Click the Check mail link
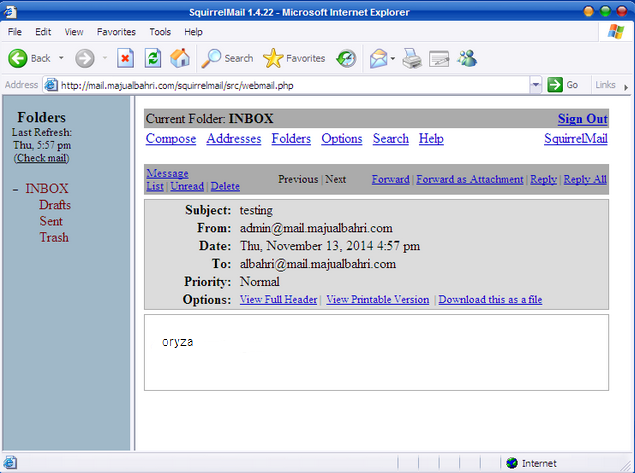Screen dimensions: 635x473 (42, 158)
